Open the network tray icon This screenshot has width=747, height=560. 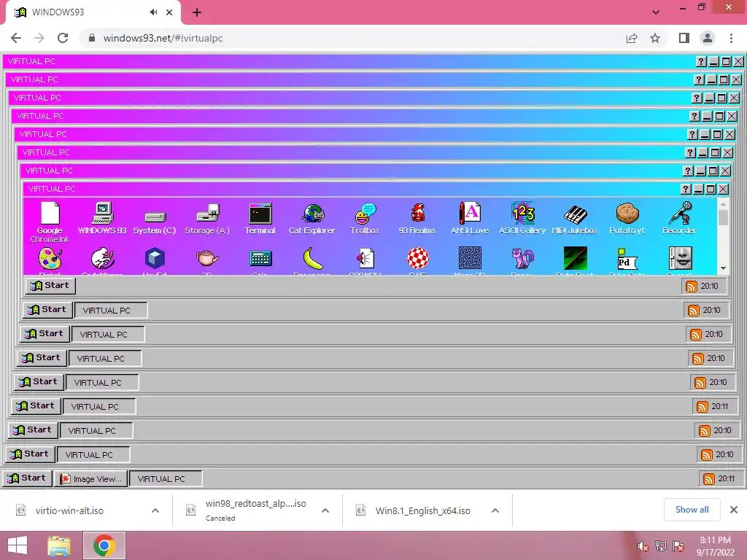tap(661, 546)
